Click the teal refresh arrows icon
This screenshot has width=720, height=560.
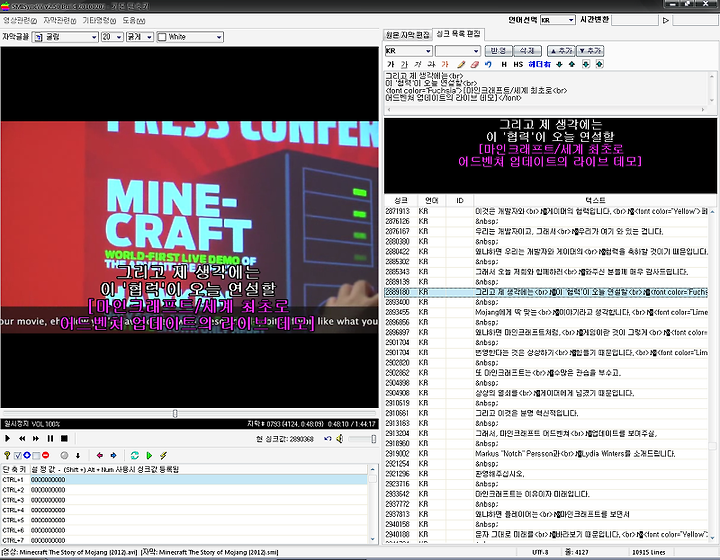135,455
